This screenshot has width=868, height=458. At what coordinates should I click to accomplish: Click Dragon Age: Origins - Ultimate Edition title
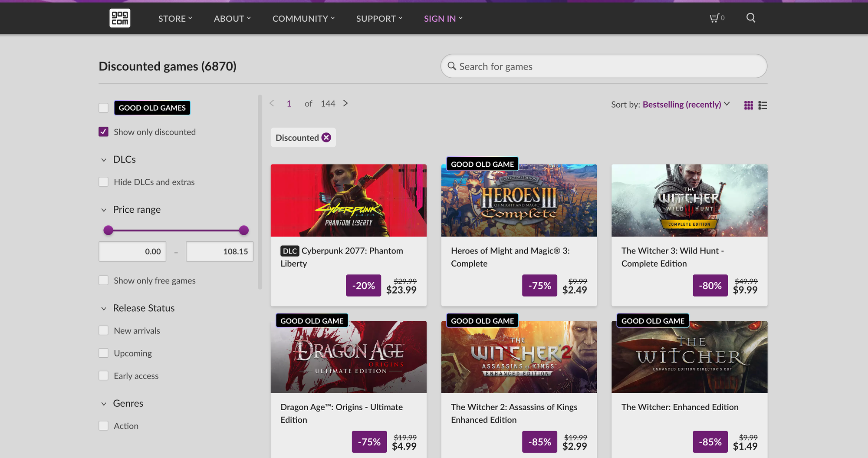(342, 413)
